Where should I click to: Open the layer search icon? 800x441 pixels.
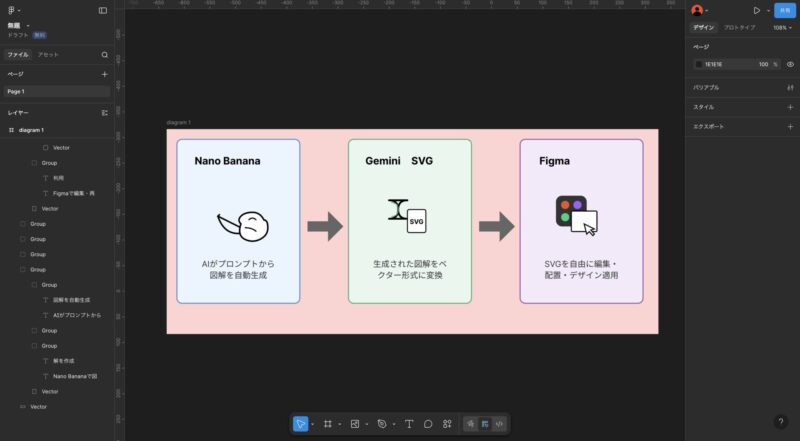point(105,55)
